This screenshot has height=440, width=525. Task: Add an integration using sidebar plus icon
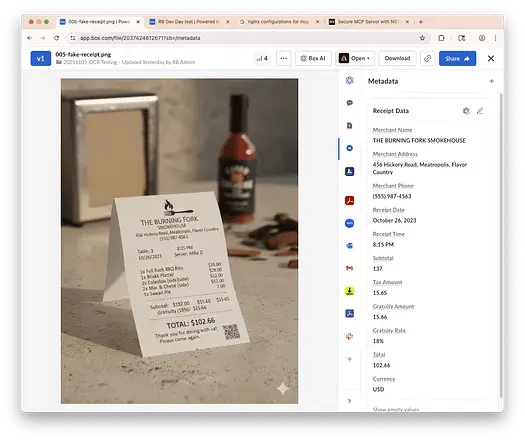tap(349, 359)
